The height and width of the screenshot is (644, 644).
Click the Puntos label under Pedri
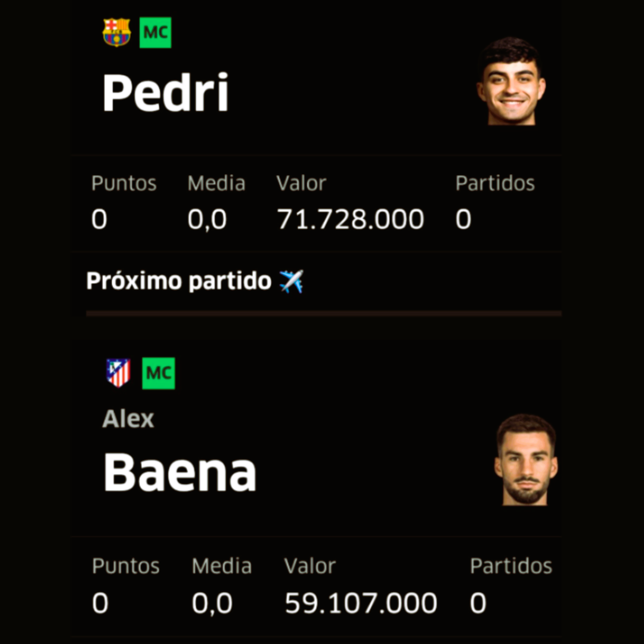[124, 183]
